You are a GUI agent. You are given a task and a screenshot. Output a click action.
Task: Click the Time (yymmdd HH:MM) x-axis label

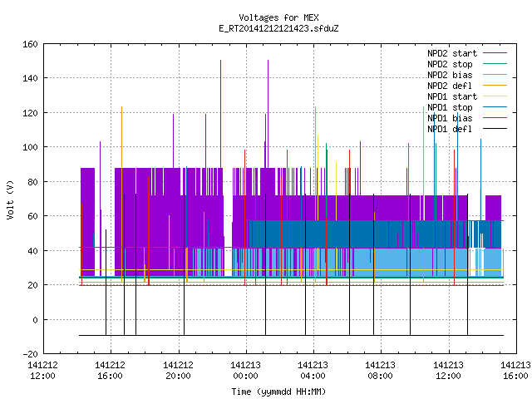tap(278, 392)
